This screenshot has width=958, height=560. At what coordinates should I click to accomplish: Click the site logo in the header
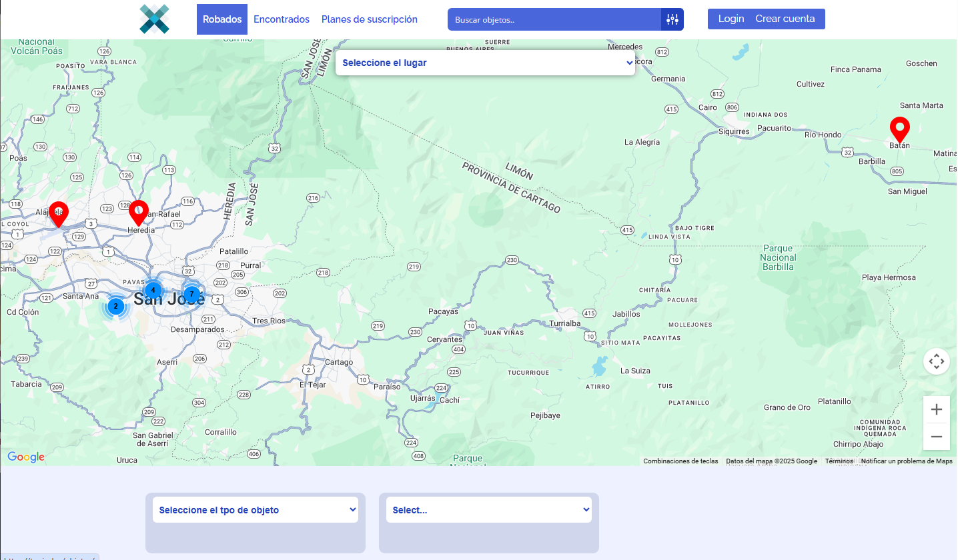pos(154,19)
